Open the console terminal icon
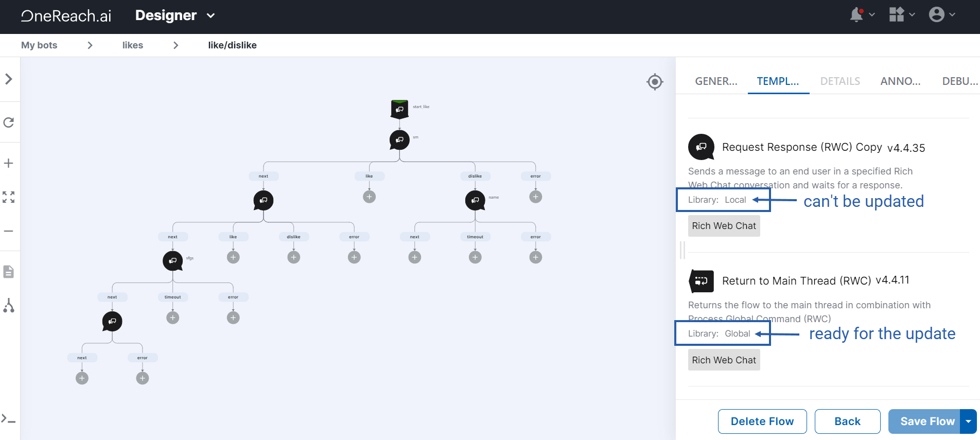The width and height of the screenshot is (980, 440). [8, 419]
